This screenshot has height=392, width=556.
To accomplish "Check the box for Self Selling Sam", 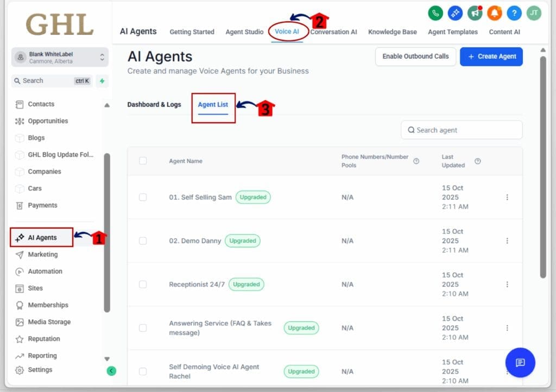I will pos(142,197).
